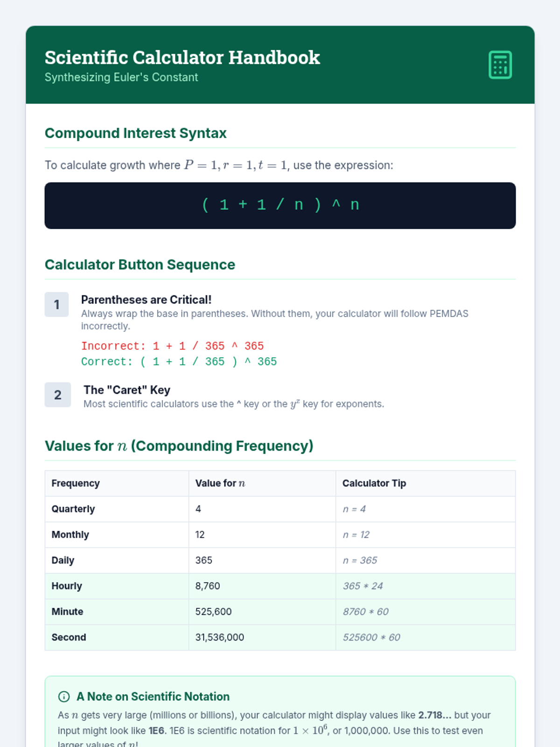Click the calculator icon in the header
The width and height of the screenshot is (560, 747).
(500, 65)
